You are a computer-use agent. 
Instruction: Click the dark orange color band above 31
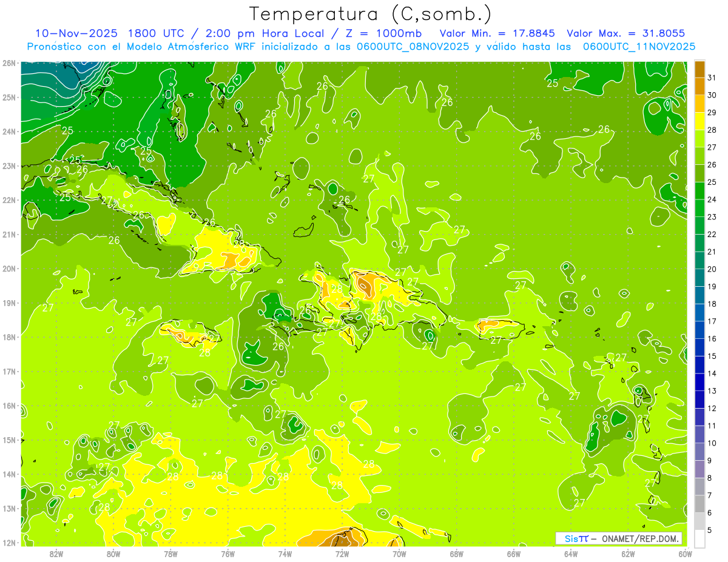coord(699,69)
